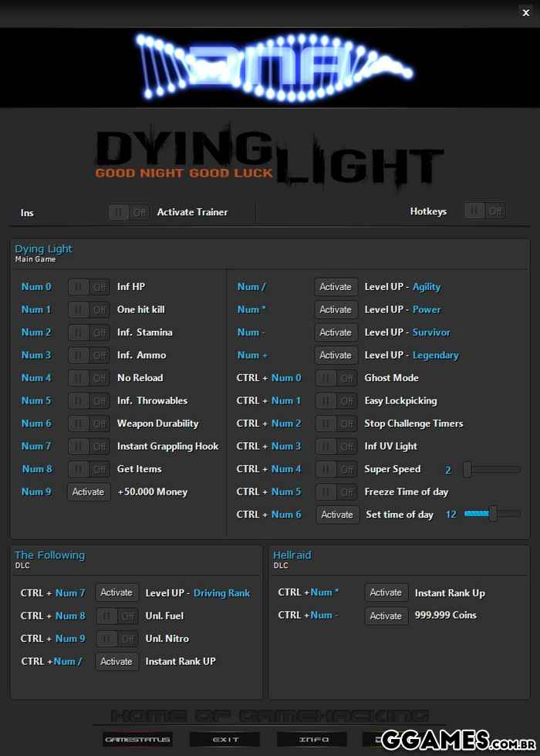The height and width of the screenshot is (756, 540).
Task: Activate Set time of day
Action: pos(337,515)
